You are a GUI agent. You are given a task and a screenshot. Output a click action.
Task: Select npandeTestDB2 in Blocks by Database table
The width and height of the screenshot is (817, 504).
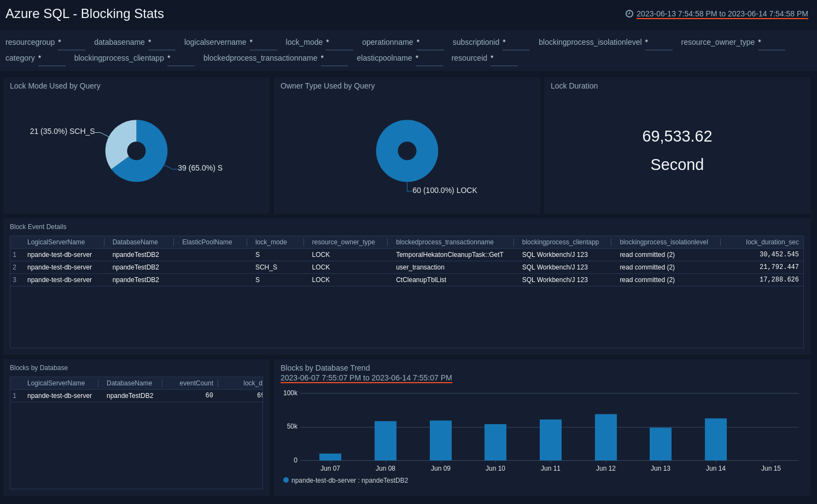click(x=130, y=396)
